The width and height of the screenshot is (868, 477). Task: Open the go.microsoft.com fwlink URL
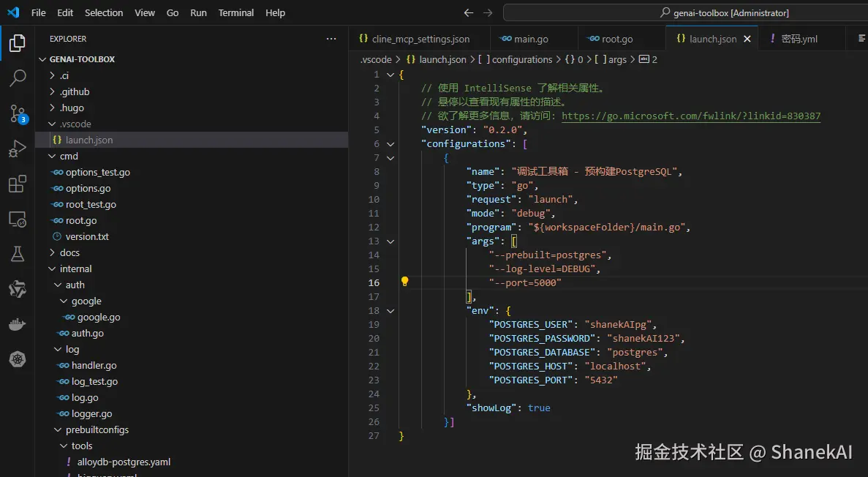pos(690,116)
